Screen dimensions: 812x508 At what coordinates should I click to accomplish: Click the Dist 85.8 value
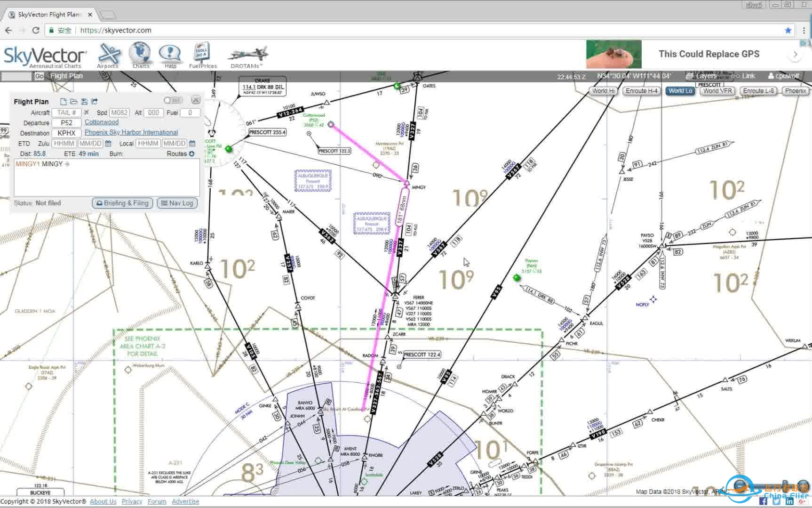40,154
